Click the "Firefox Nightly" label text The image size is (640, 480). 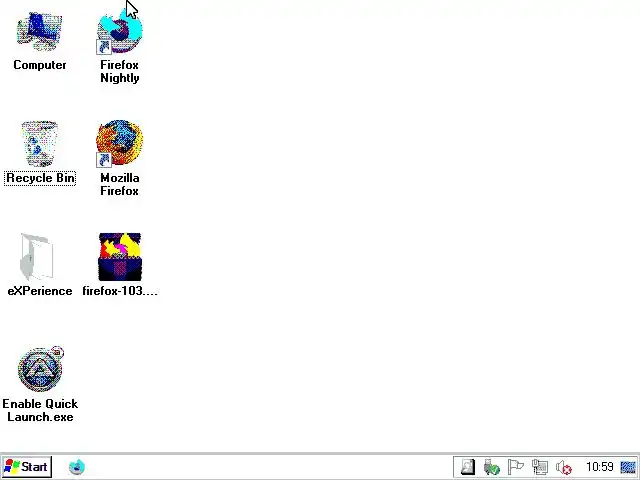click(120, 71)
